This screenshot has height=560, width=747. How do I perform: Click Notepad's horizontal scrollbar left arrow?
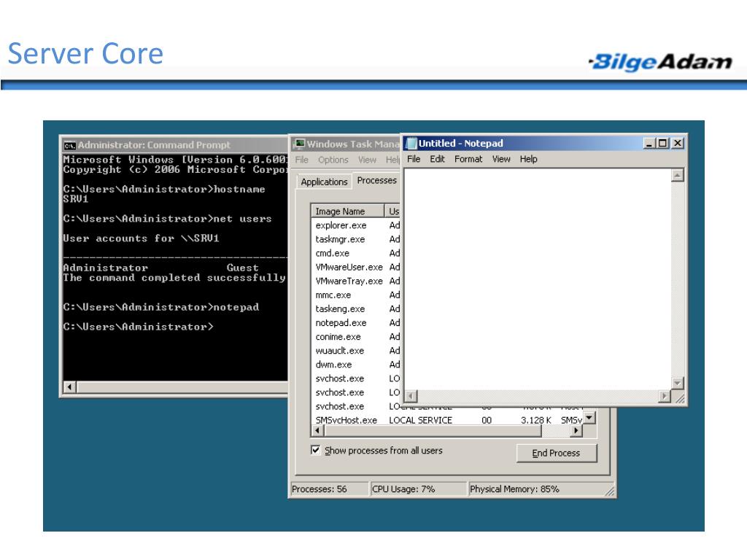point(411,396)
